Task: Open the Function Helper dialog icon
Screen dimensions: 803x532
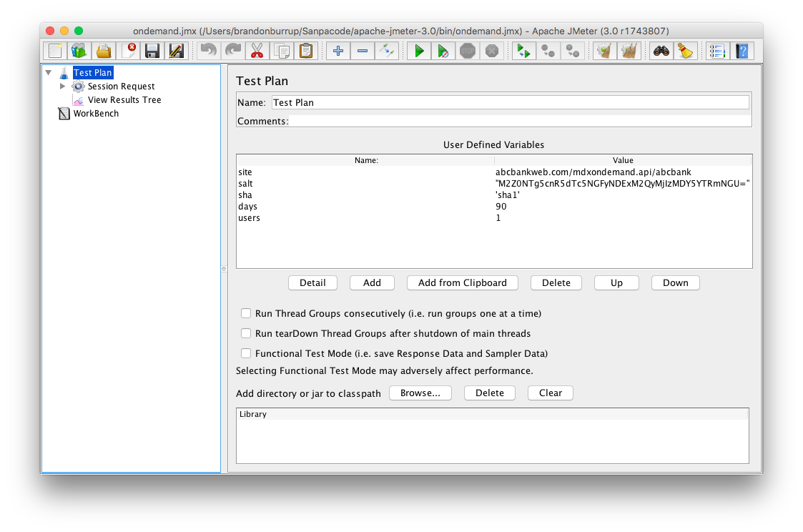Action: (717, 51)
